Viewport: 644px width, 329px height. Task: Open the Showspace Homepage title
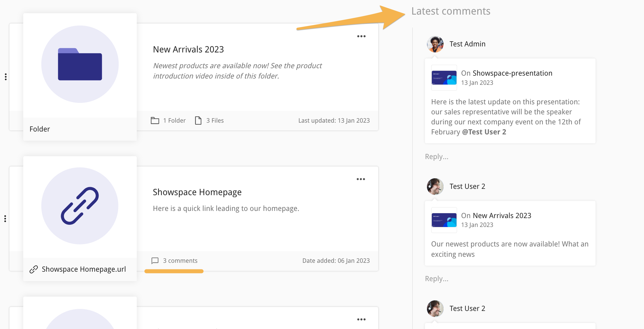click(x=197, y=192)
